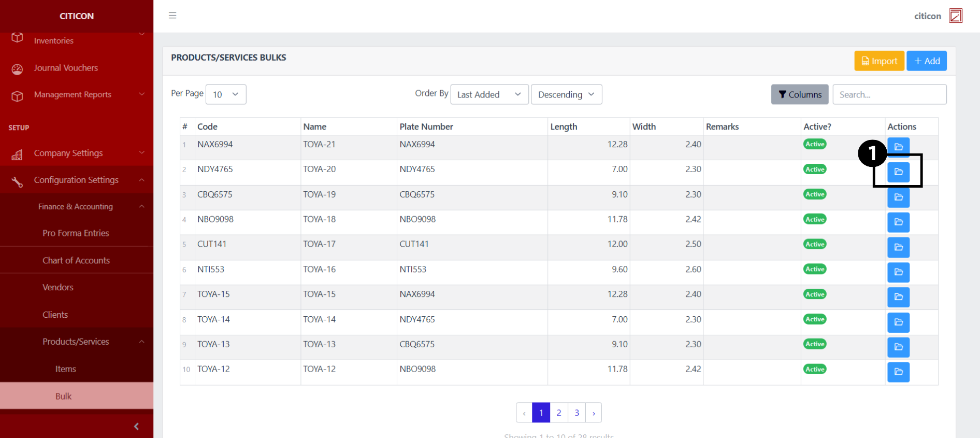Open the folder action for NAX6994 row
980x438 pixels.
point(898,147)
